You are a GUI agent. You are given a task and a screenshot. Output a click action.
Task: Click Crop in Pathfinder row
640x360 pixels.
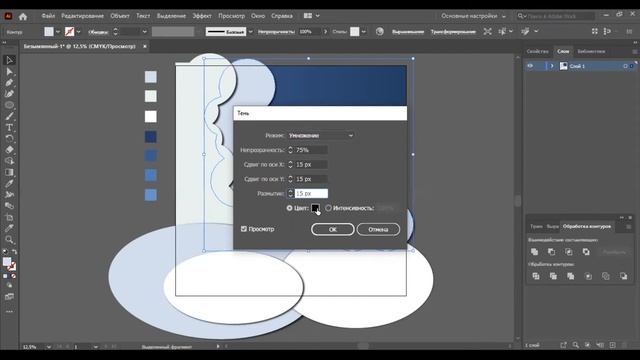click(x=588, y=276)
